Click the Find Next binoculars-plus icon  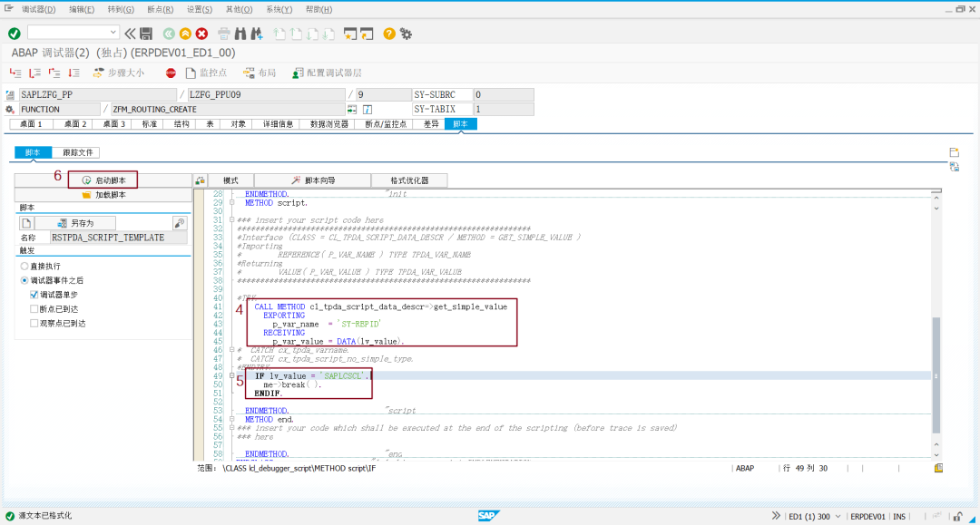click(x=256, y=34)
